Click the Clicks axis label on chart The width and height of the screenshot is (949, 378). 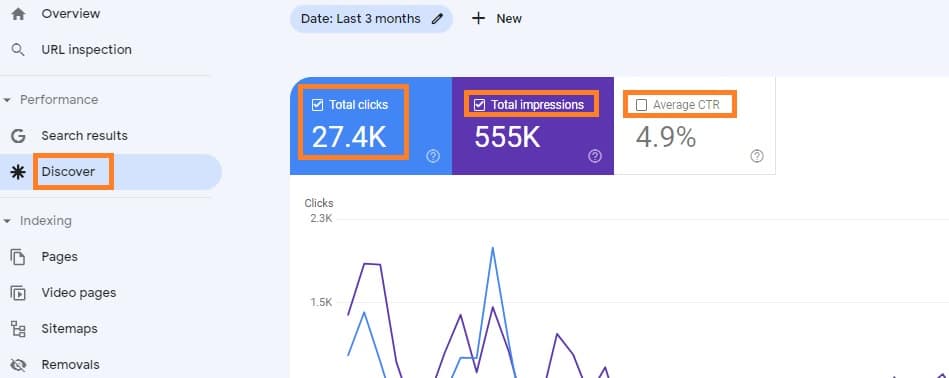pos(319,203)
